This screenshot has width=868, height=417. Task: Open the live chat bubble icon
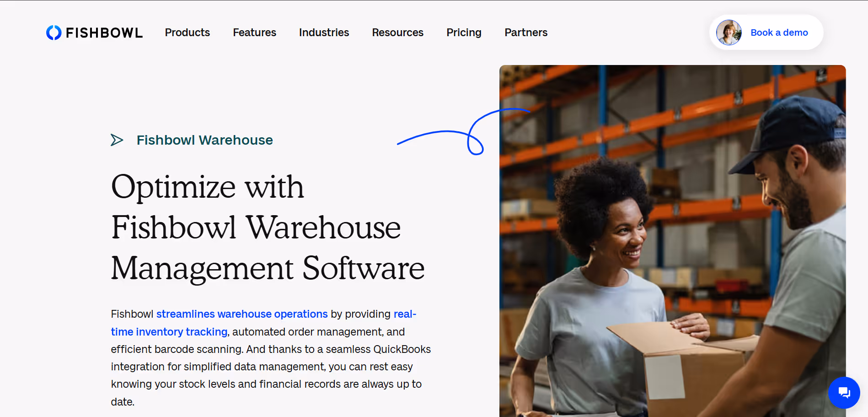tap(844, 392)
